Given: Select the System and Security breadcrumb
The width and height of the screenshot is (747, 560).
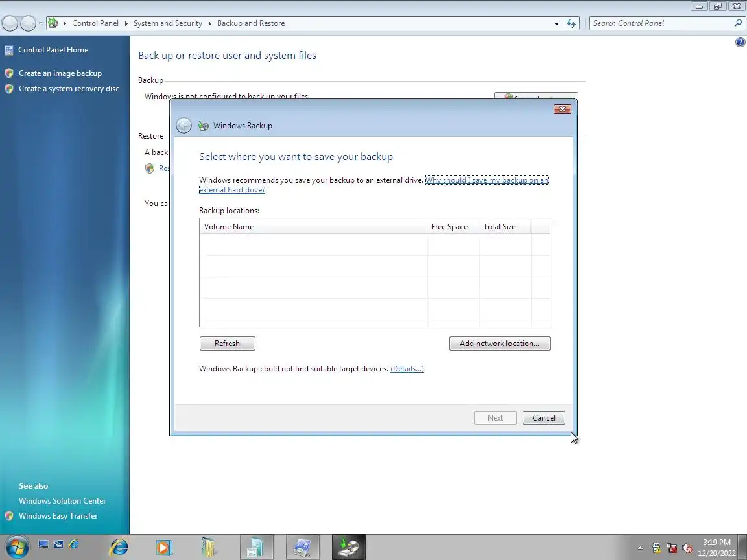Looking at the screenshot, I should pos(168,23).
